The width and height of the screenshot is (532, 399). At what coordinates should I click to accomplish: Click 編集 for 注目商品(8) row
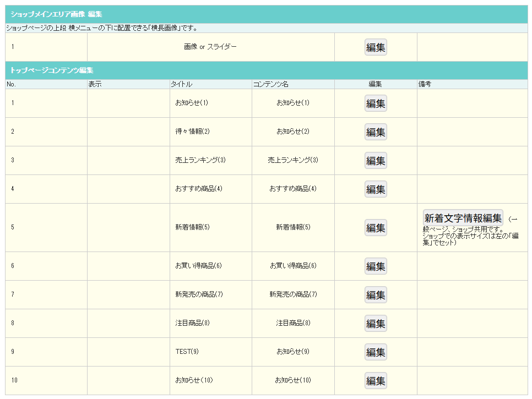coord(376,324)
